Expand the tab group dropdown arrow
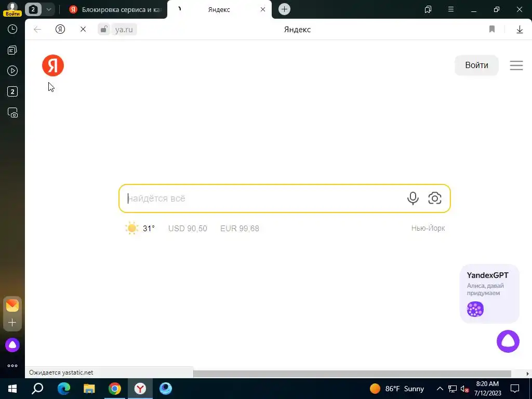The image size is (532, 399). [x=48, y=9]
